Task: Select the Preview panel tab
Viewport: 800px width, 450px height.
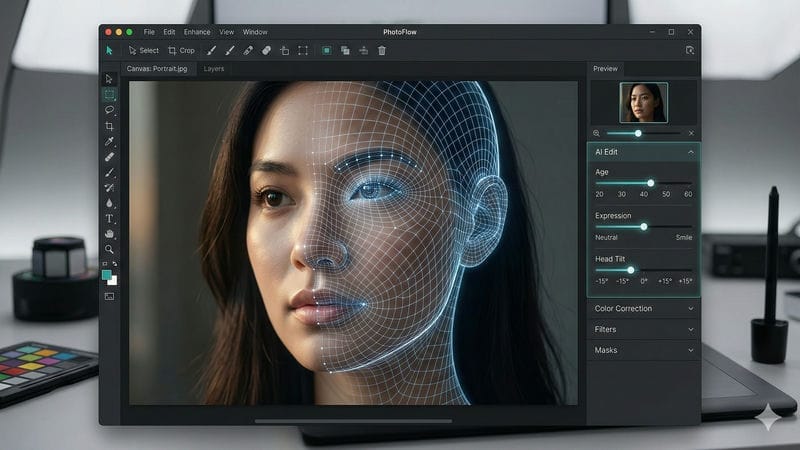Action: [x=606, y=68]
